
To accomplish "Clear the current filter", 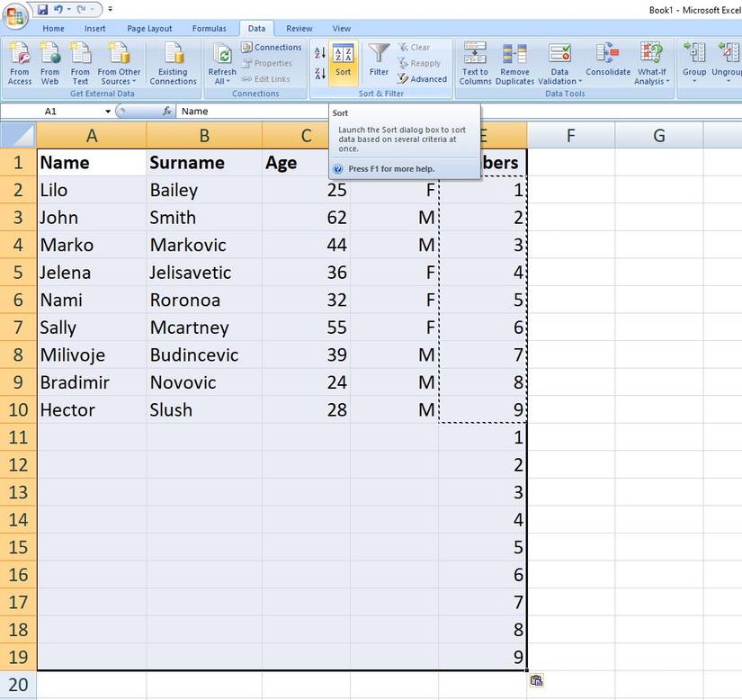I will click(x=415, y=48).
